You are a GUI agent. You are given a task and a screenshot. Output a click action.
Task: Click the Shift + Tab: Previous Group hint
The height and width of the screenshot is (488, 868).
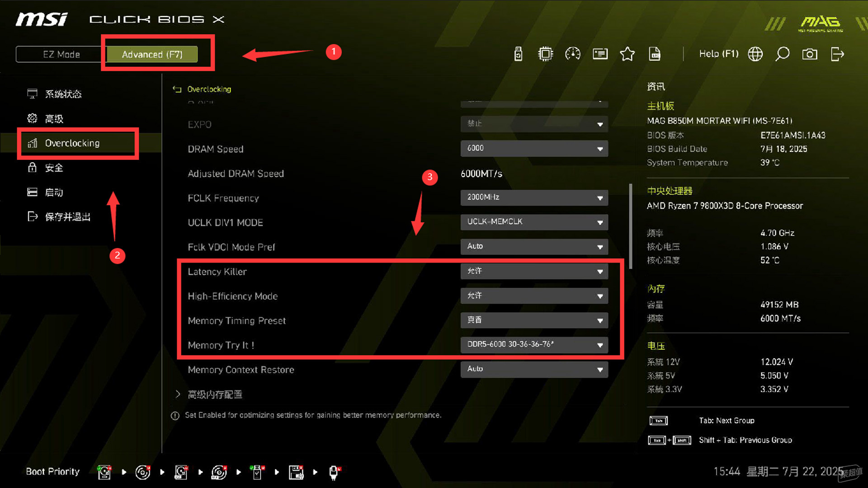745,440
